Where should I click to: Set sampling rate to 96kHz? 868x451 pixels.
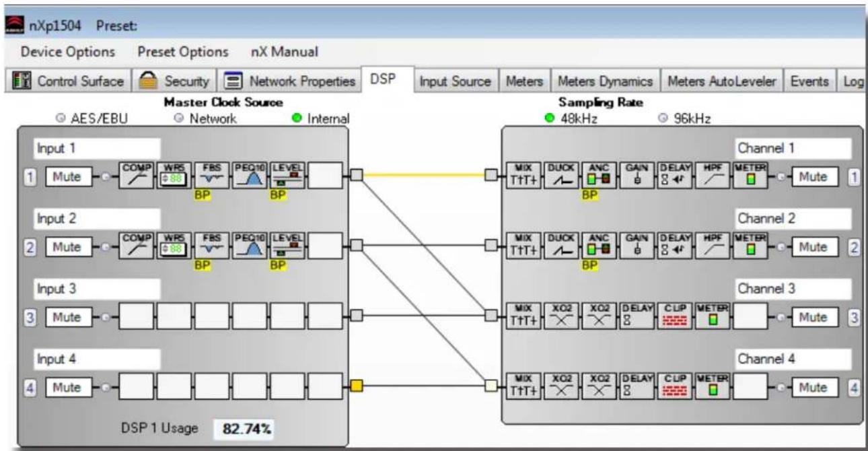click(x=684, y=118)
